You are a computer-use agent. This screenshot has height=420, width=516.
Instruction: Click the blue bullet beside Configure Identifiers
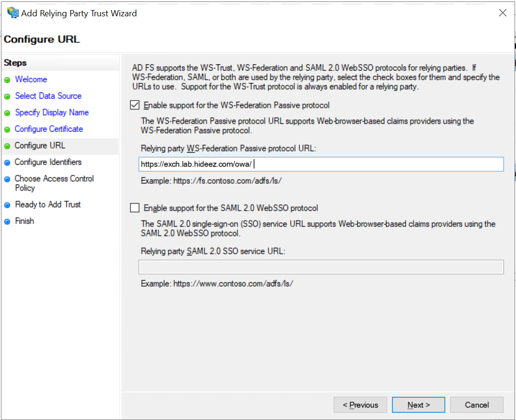7,163
